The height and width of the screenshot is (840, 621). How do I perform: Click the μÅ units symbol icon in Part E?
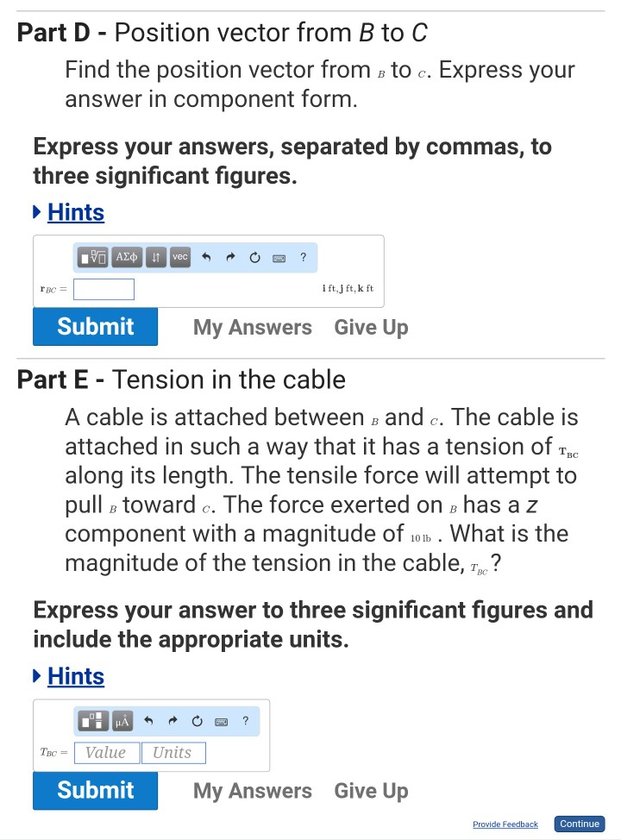click(x=123, y=721)
